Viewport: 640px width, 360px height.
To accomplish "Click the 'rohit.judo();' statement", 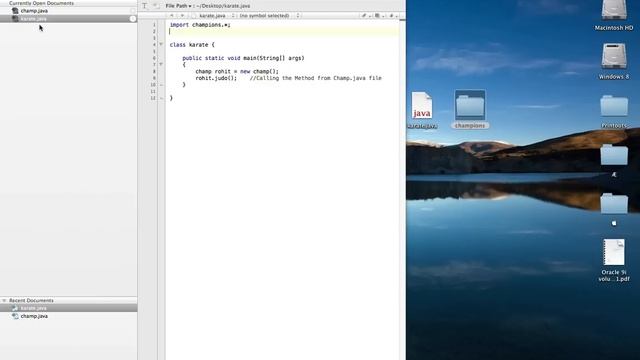I will pyautogui.click(x=216, y=78).
